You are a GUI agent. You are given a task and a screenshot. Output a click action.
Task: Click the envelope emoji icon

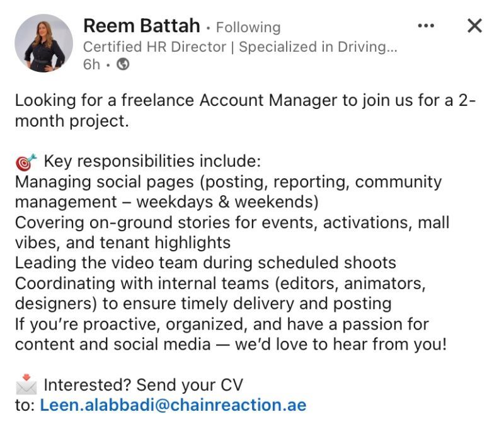[26, 384]
